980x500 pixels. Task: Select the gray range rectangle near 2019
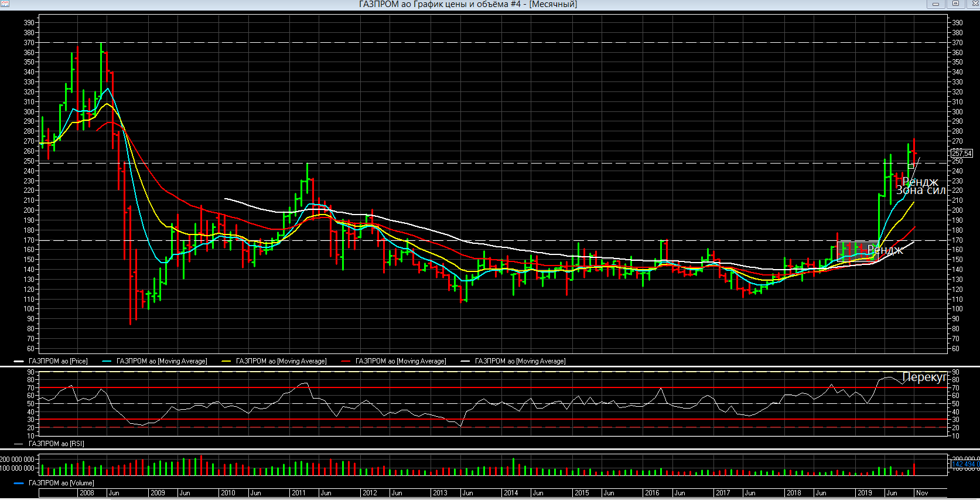pos(858,251)
